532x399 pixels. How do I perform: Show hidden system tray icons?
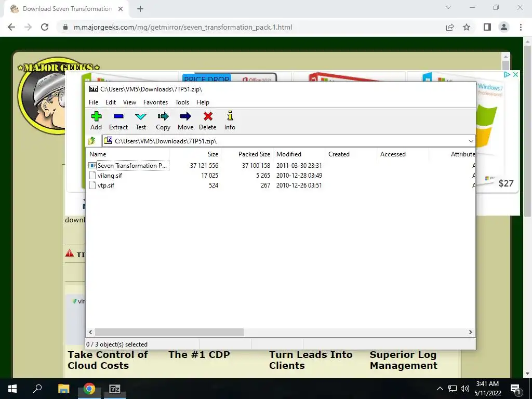point(440,389)
